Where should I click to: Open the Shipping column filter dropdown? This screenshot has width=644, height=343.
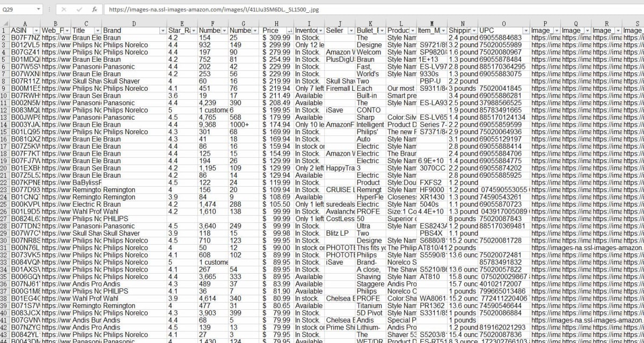474,31
